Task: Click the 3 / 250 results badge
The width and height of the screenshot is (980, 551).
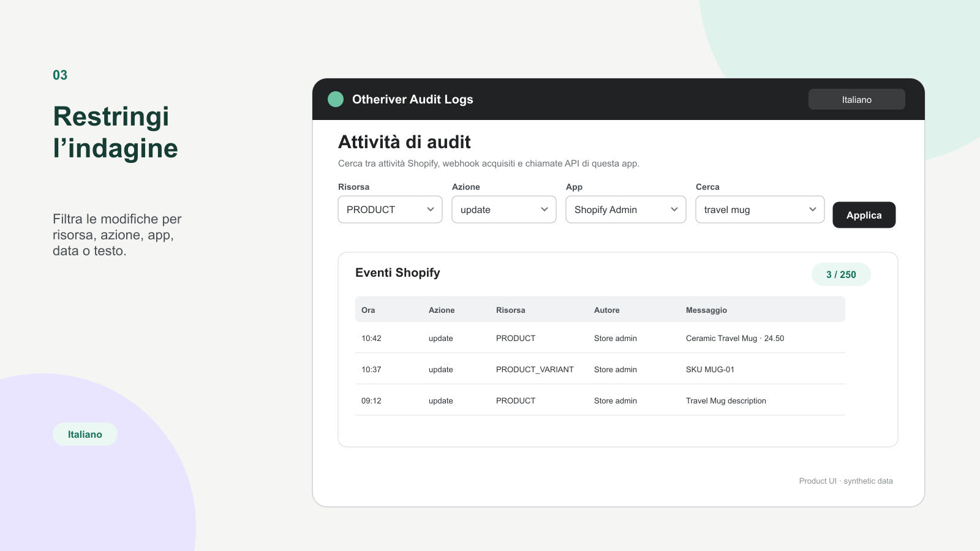Action: click(841, 274)
